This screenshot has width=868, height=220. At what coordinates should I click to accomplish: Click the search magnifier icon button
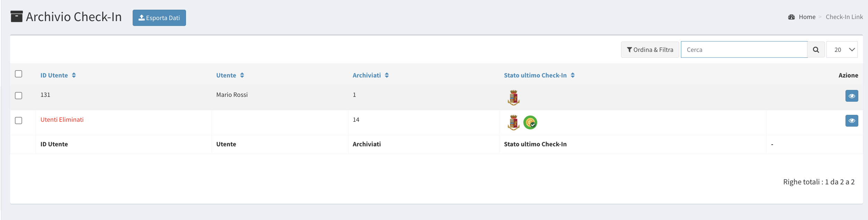coord(816,49)
